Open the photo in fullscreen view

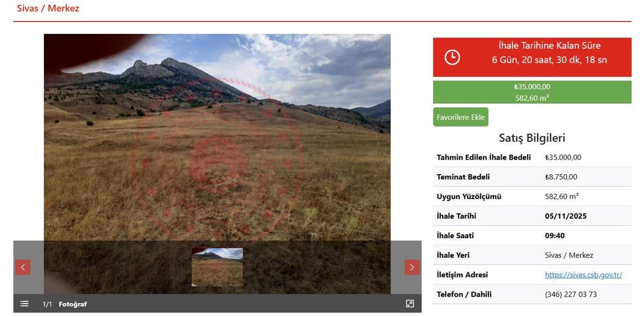tap(410, 304)
